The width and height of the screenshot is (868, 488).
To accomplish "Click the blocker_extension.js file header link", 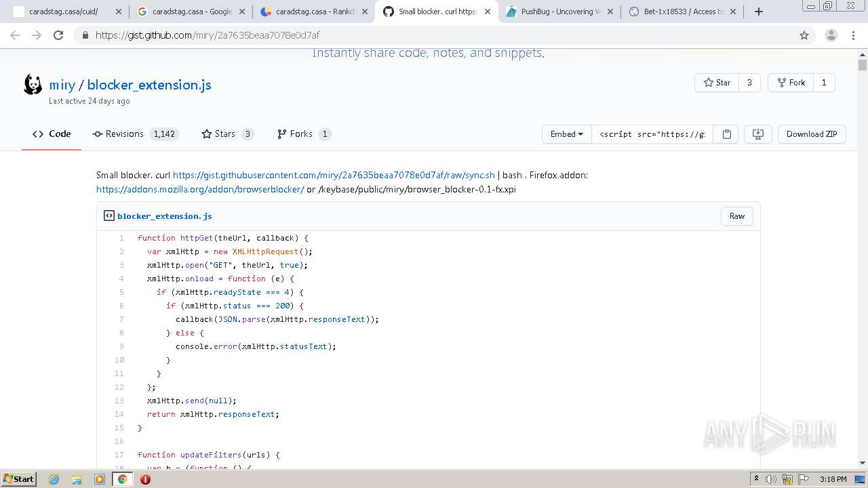I will (165, 216).
